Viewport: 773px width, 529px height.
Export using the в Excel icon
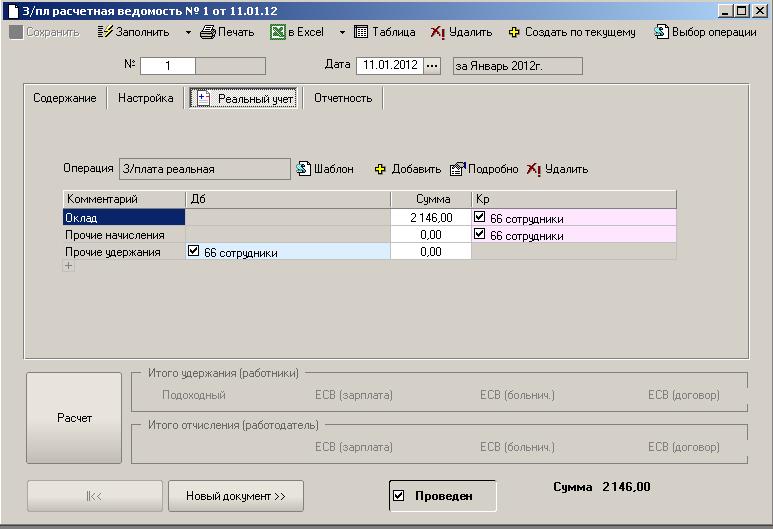click(278, 32)
